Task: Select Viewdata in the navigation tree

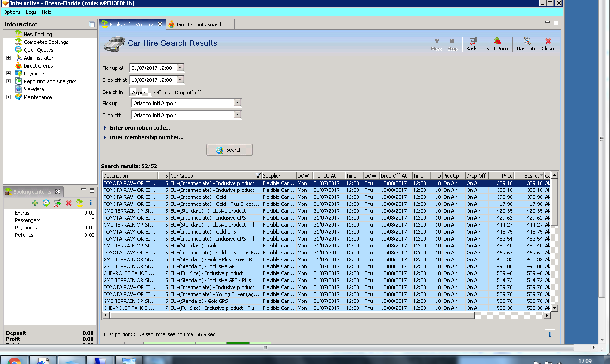Action: pyautogui.click(x=34, y=89)
